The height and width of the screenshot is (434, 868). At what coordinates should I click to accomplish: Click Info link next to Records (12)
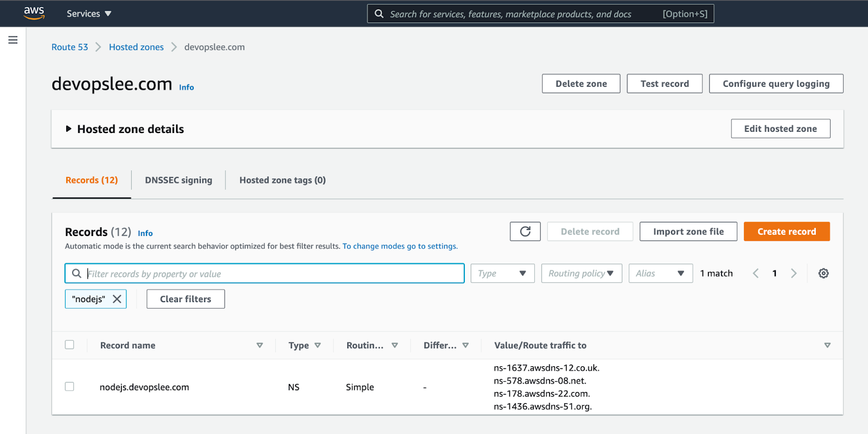click(x=145, y=233)
